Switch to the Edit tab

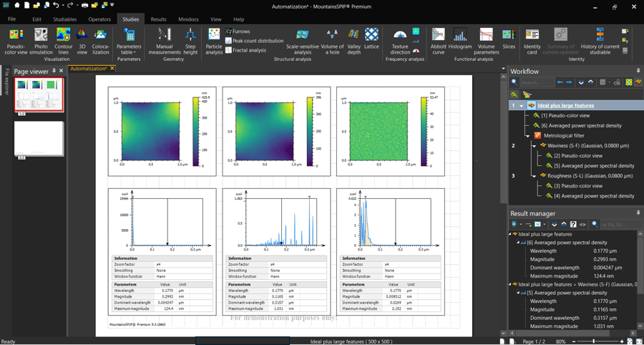tap(36, 19)
